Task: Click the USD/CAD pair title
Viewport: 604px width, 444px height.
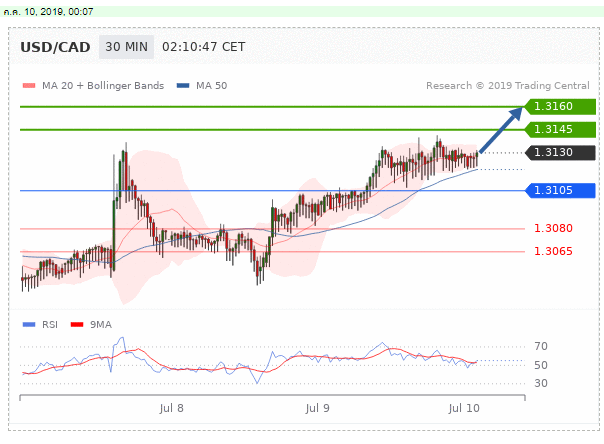Action: [x=55, y=47]
